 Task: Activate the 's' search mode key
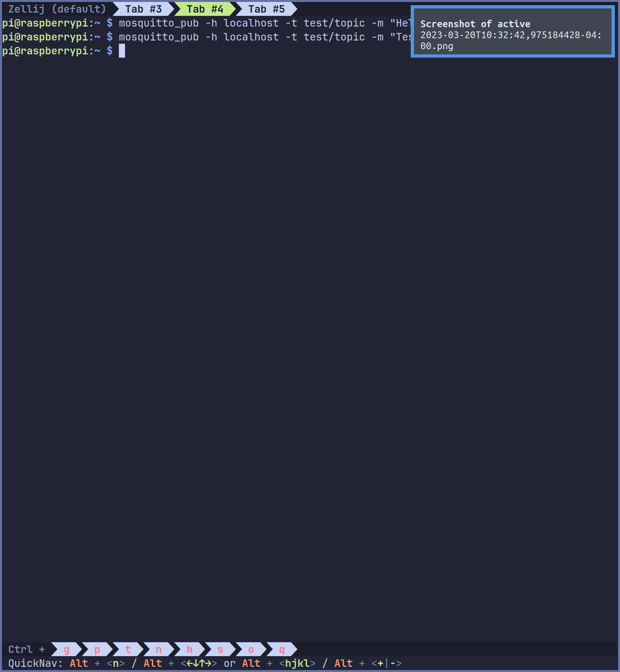(x=220, y=649)
